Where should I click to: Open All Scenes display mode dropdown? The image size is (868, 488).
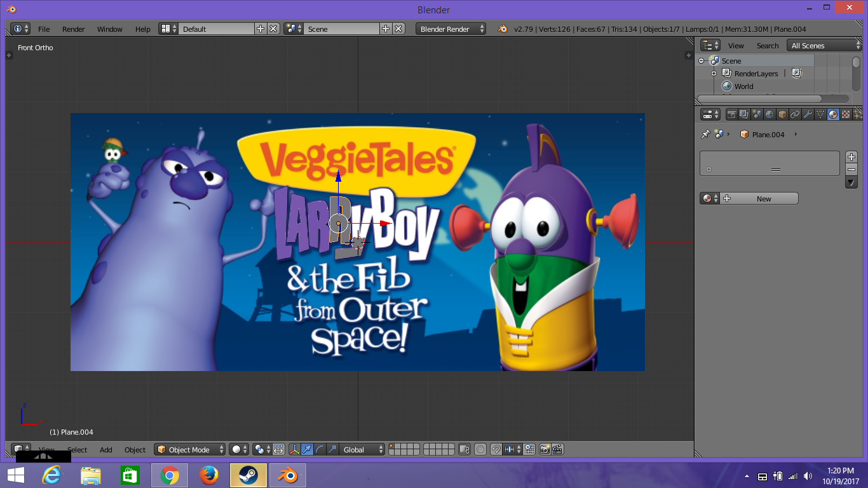[824, 45]
